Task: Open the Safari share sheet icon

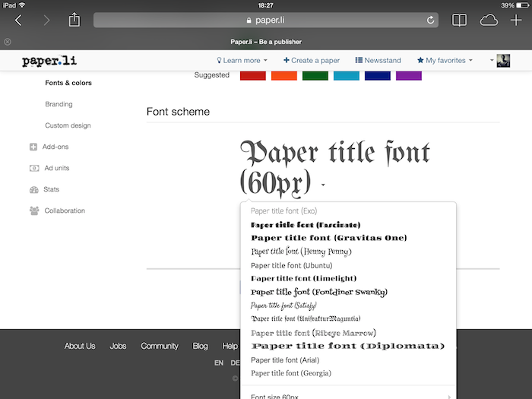Action: 74,20
